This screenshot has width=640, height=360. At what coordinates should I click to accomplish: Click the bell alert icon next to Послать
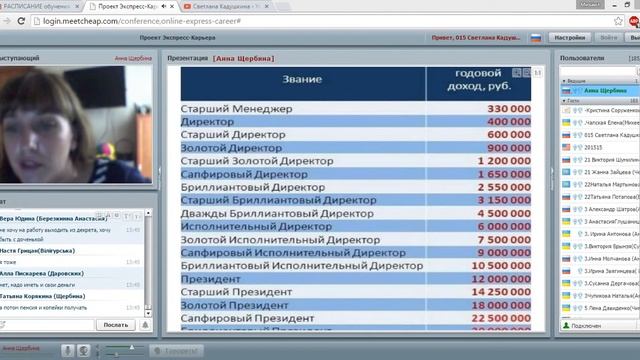(x=145, y=325)
